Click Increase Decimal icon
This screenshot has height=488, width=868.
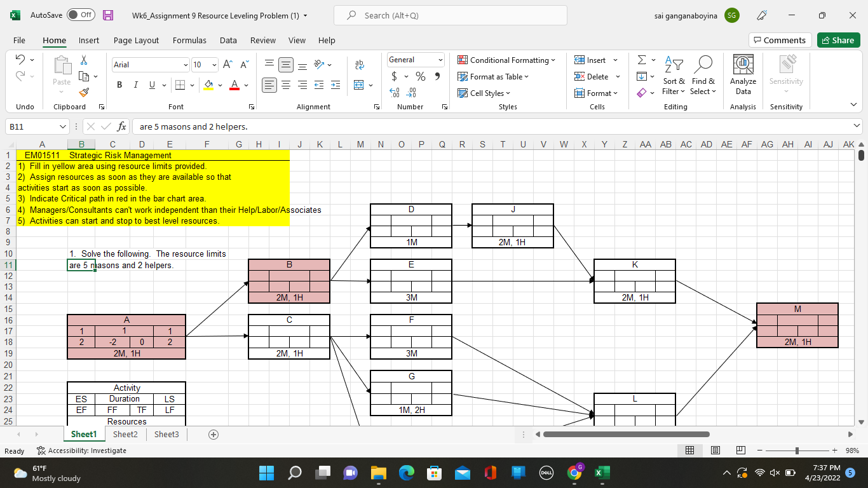(395, 93)
